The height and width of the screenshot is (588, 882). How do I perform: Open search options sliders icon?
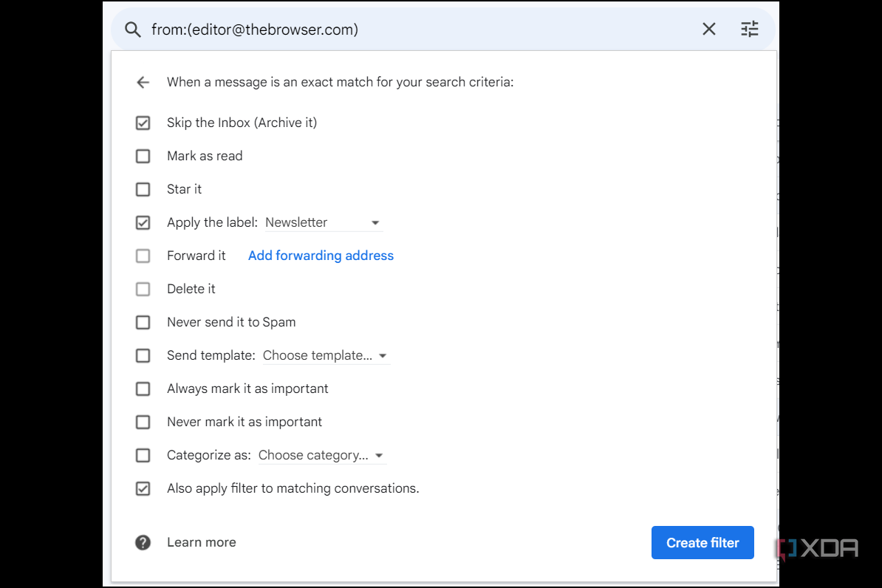click(749, 30)
